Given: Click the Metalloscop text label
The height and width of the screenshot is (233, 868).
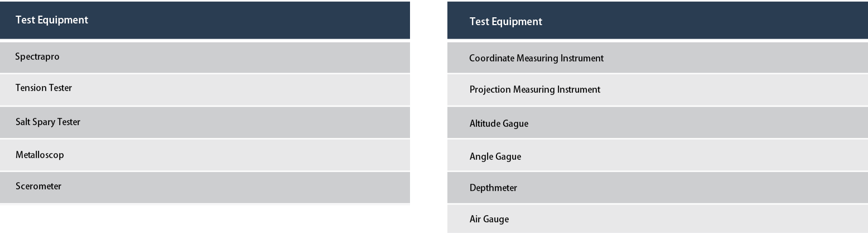Looking at the screenshot, I should coord(40,155).
